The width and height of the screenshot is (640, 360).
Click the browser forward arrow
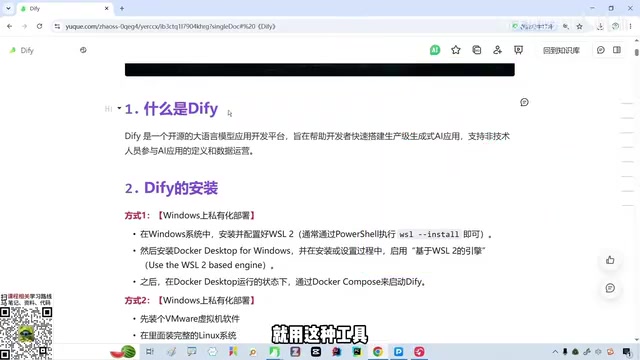(24, 26)
